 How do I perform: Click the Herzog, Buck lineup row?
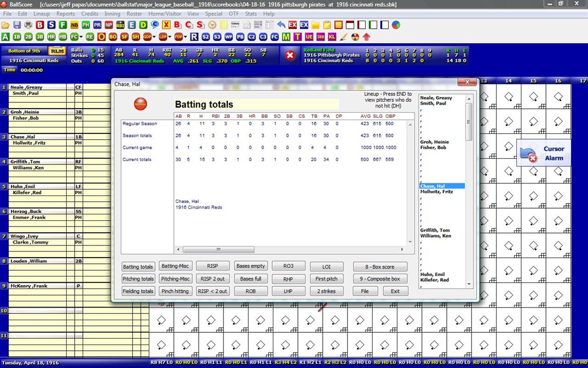[x=37, y=212]
